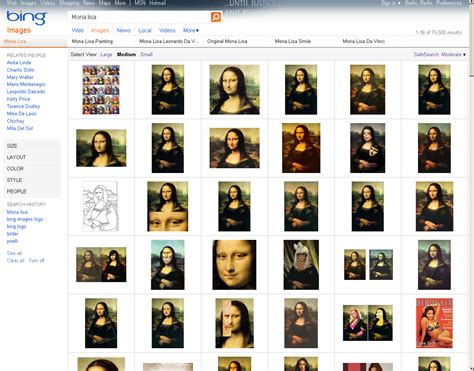Click the Clear all search history link
474x371 pixels.
pos(15,261)
